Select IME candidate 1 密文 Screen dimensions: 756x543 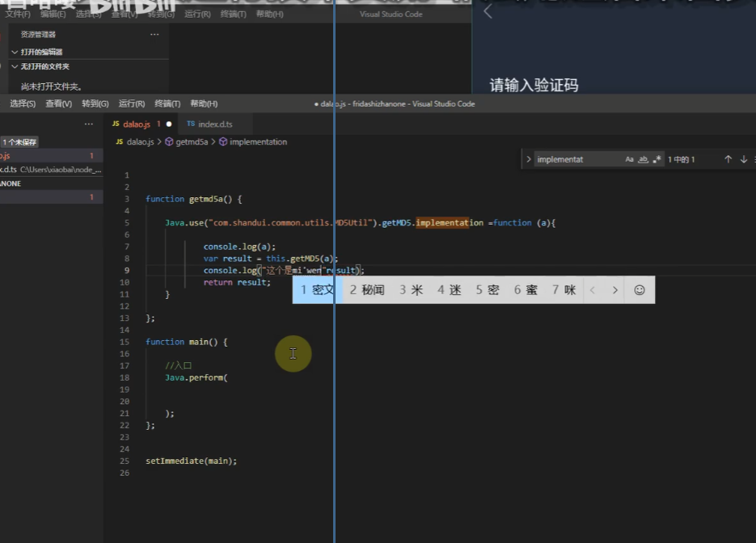point(317,290)
